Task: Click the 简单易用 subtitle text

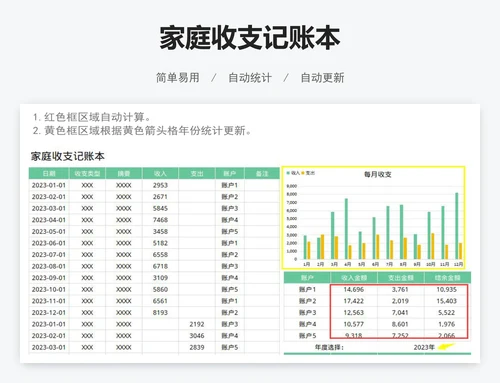Action: coord(178,78)
